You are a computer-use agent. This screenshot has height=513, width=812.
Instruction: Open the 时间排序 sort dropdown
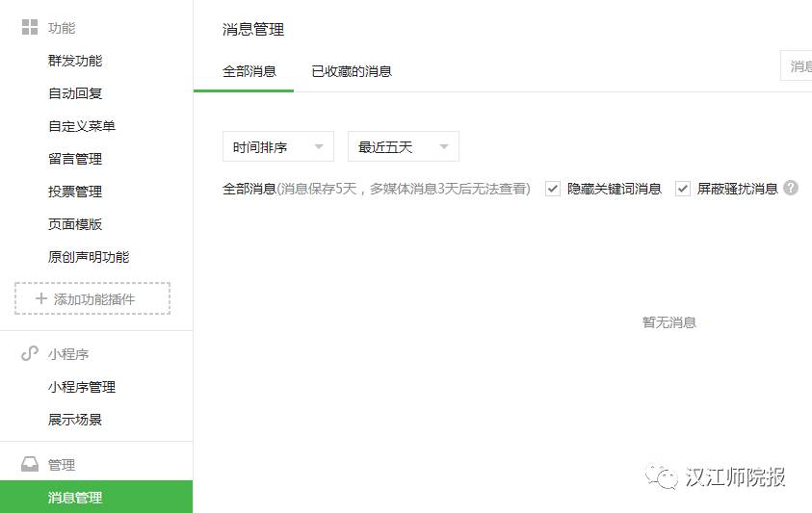click(277, 147)
